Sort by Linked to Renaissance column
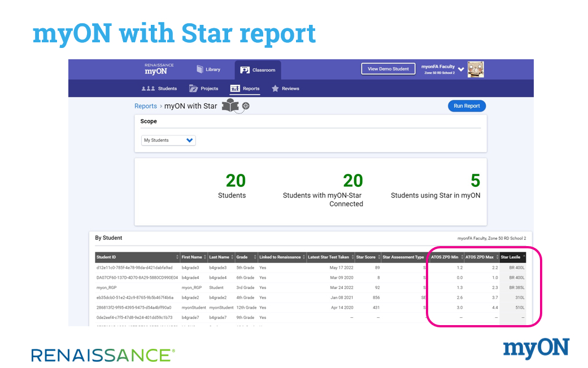 [282, 257]
